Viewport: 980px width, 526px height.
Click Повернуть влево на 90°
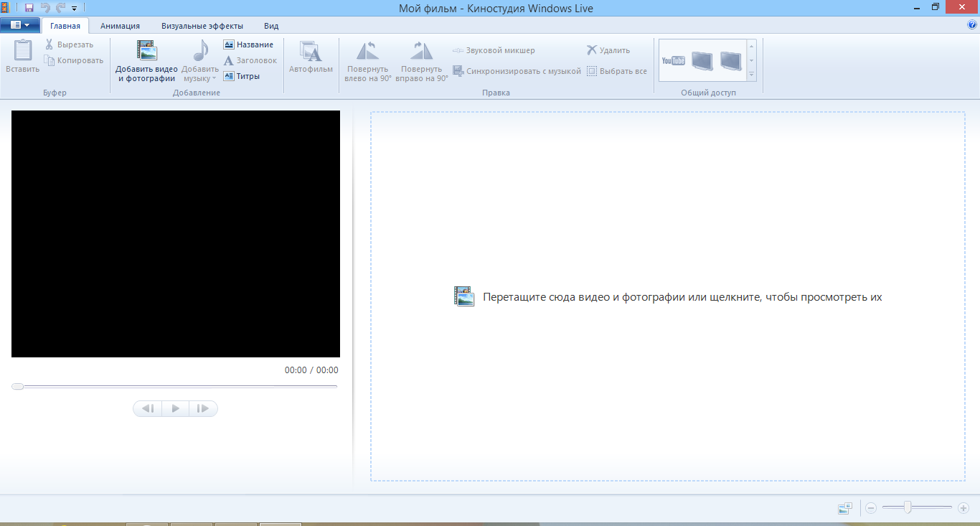click(368, 62)
